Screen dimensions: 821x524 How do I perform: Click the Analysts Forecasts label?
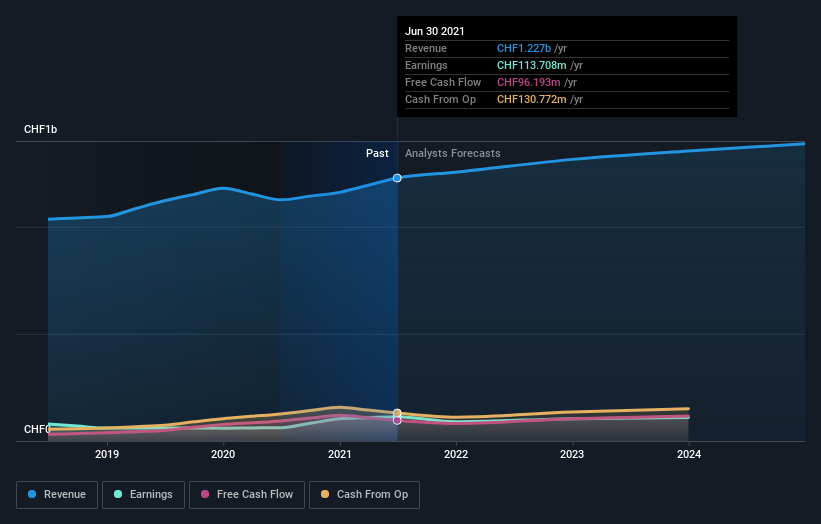pos(452,153)
